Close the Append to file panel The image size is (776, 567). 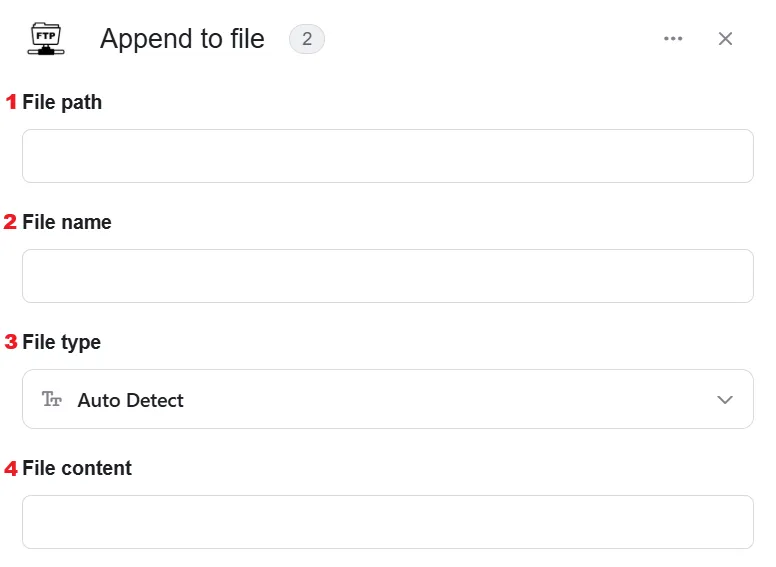coord(725,39)
